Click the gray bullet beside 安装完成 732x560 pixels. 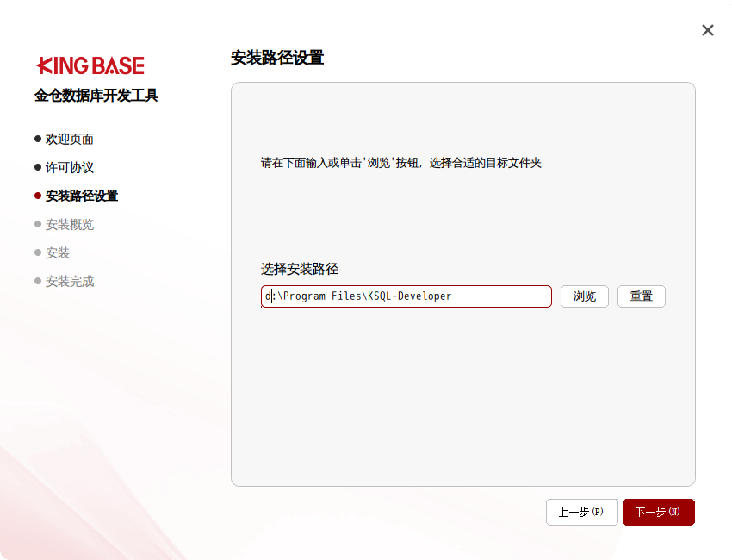click(38, 281)
